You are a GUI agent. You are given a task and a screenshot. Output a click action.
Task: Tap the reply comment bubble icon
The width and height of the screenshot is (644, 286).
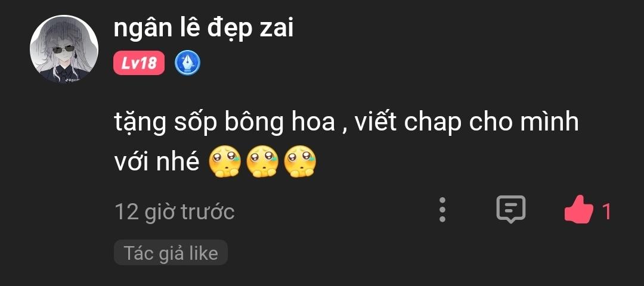coord(511,209)
